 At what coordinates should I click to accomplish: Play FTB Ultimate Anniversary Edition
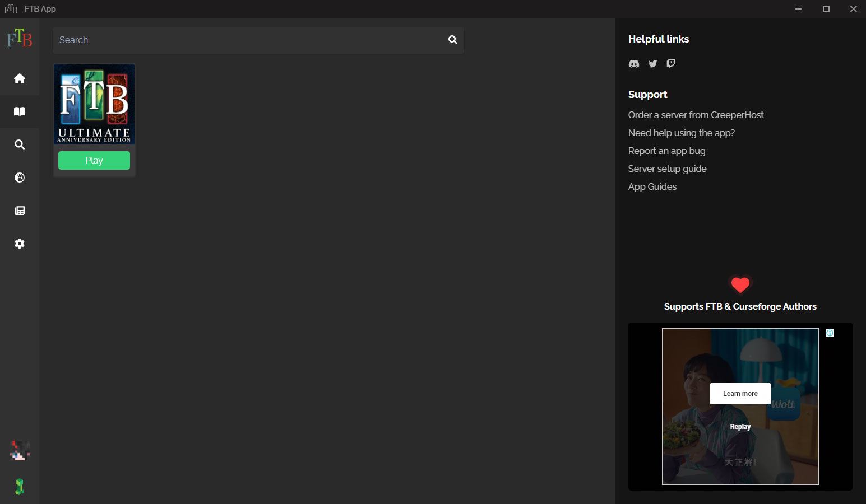click(94, 160)
